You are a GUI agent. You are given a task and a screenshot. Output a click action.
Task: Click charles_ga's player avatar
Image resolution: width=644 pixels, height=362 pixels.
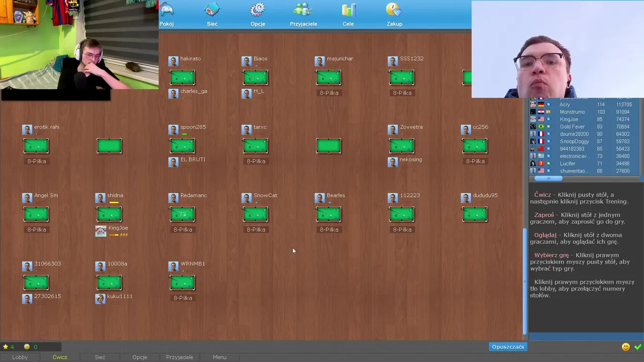coord(173,94)
